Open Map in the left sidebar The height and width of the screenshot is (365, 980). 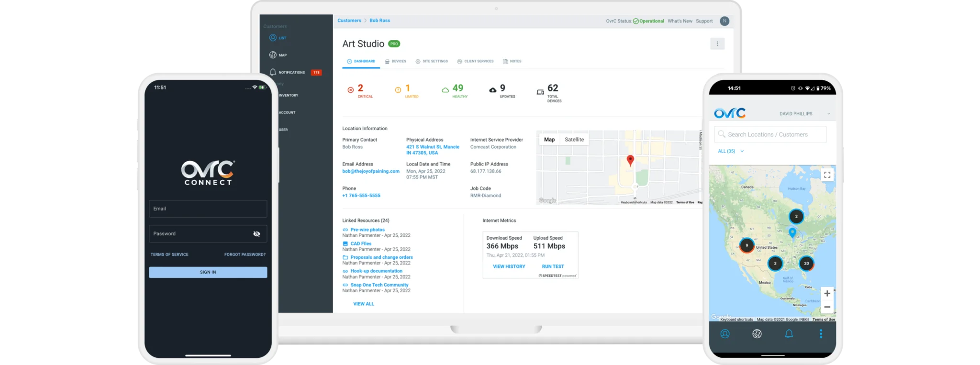point(278,55)
